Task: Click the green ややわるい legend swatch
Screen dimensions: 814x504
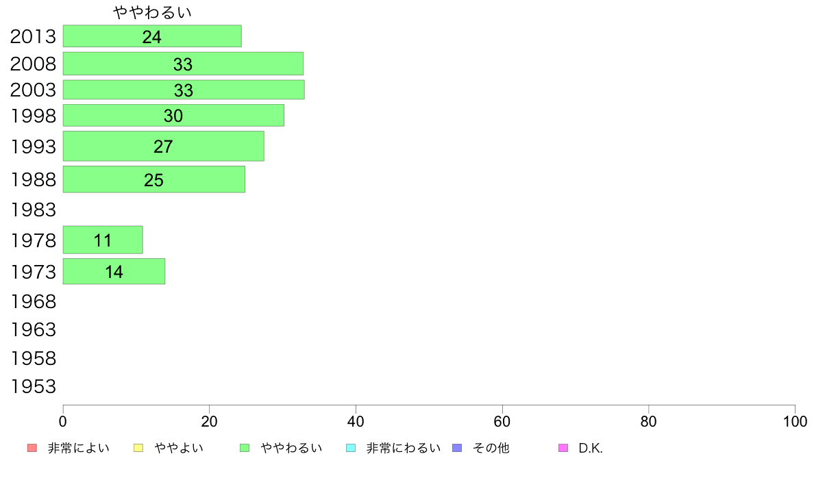Action: coord(245,448)
